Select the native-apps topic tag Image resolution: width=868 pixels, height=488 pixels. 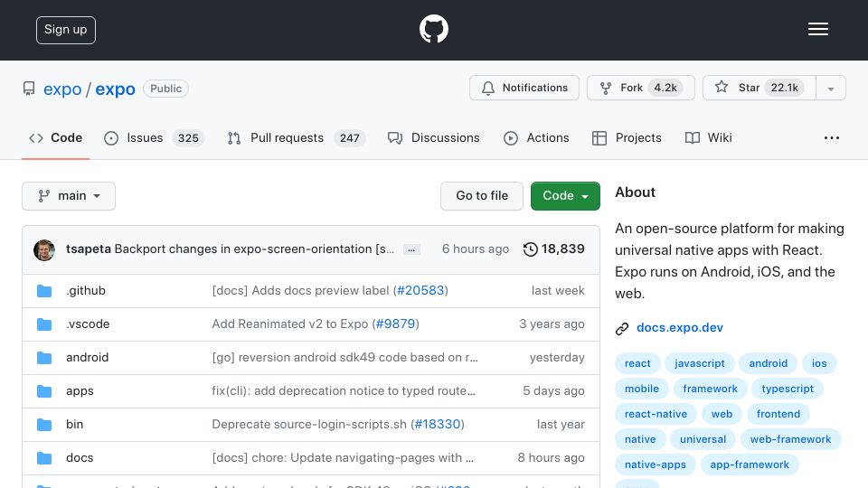(x=656, y=465)
